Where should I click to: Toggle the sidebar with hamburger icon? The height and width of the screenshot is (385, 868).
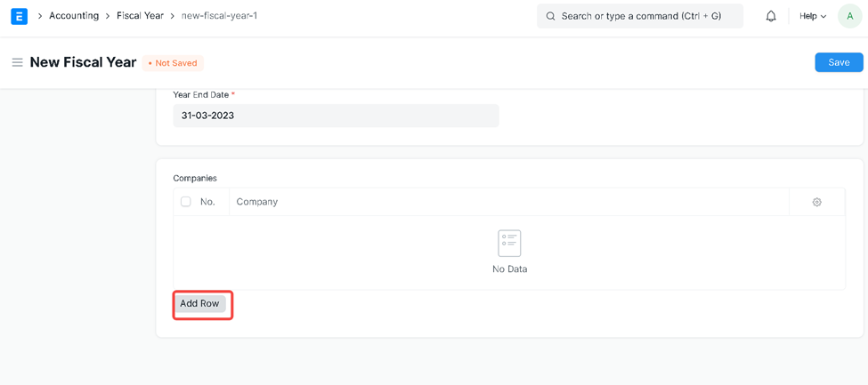click(x=17, y=63)
